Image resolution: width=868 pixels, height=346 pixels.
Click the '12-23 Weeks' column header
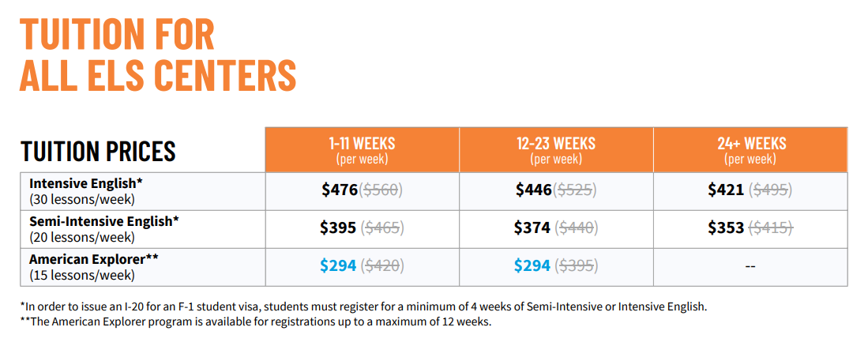click(x=556, y=150)
